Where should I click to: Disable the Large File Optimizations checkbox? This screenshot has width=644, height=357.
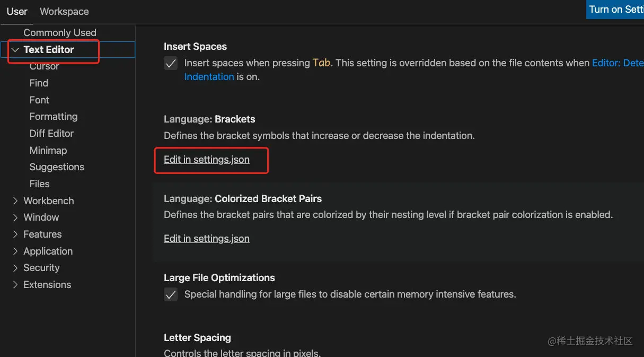171,294
